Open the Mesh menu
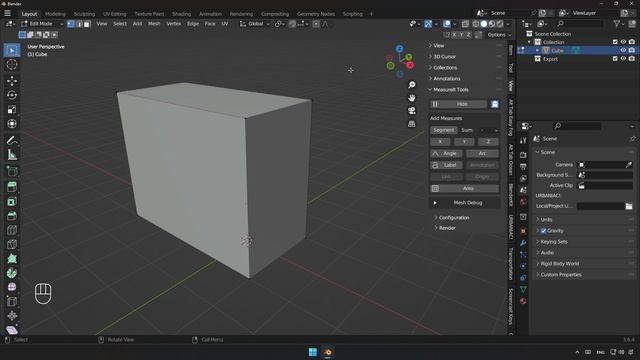640x360 pixels. tap(154, 24)
